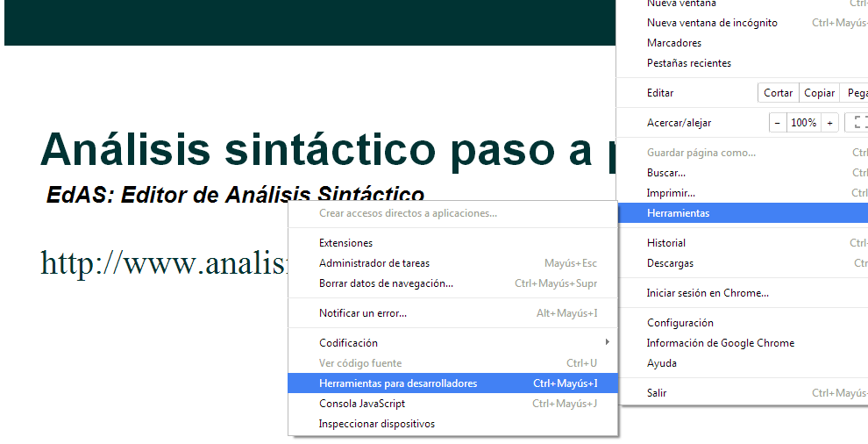This screenshot has height=444, width=868.
Task: Zoom out with the minus button
Action: click(778, 123)
